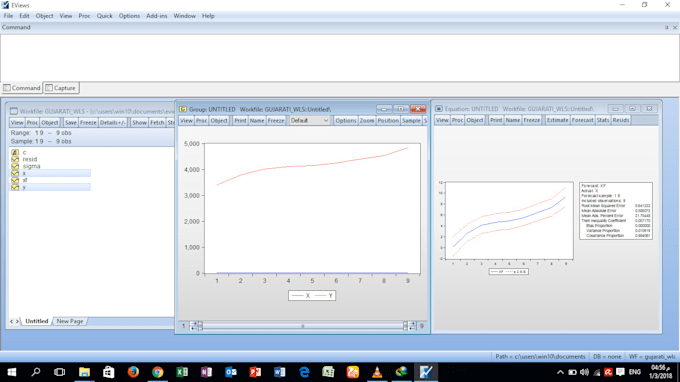Open the File menu
Image resolution: width=680 pixels, height=382 pixels.
tap(8, 16)
